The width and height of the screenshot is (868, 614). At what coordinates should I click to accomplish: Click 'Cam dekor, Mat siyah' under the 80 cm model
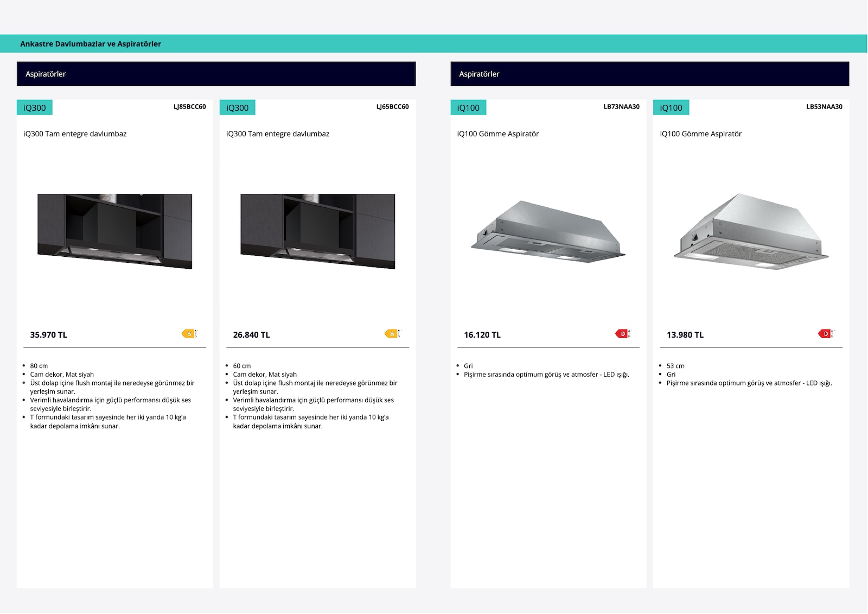(62, 375)
